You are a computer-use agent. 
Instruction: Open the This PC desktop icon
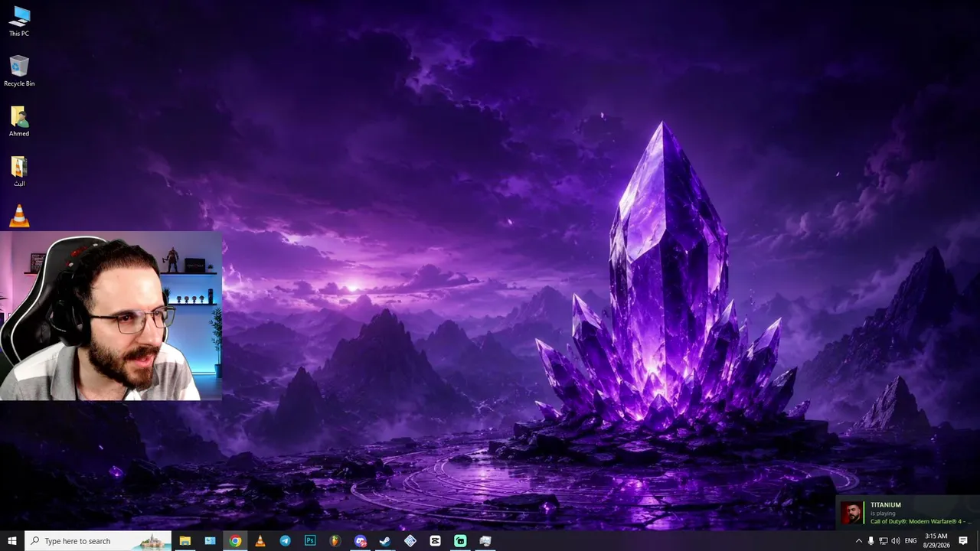pyautogui.click(x=19, y=21)
